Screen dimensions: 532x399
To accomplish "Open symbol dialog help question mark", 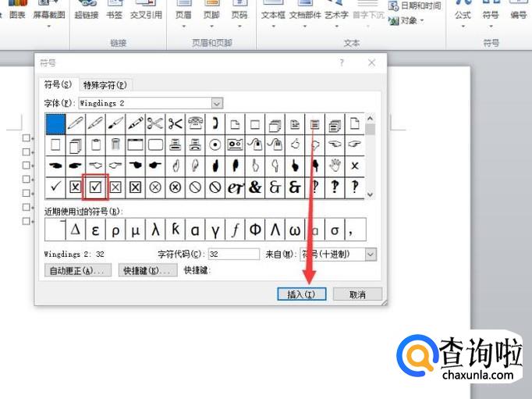I will pos(342,62).
